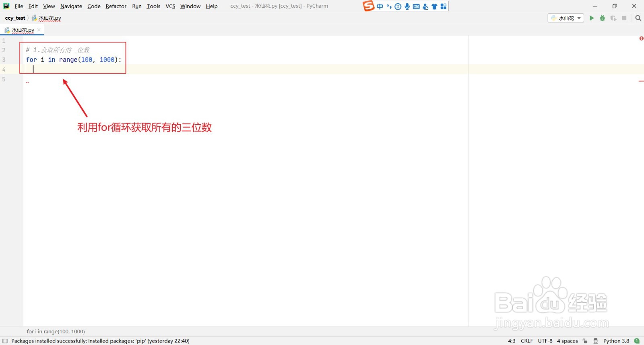Viewport: 644px width, 345px height.
Task: Click line number 1 in the gutter
Action: coord(4,41)
